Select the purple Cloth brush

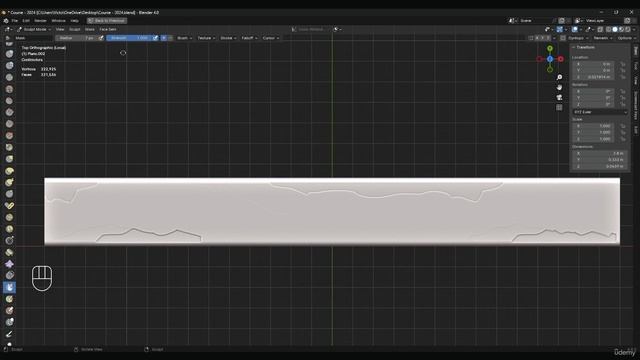[9, 264]
